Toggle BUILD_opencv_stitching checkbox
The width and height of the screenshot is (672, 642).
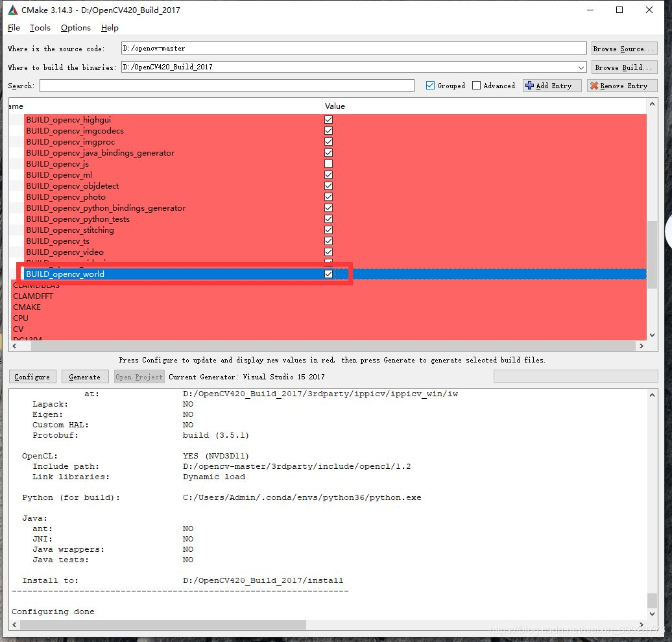click(328, 230)
